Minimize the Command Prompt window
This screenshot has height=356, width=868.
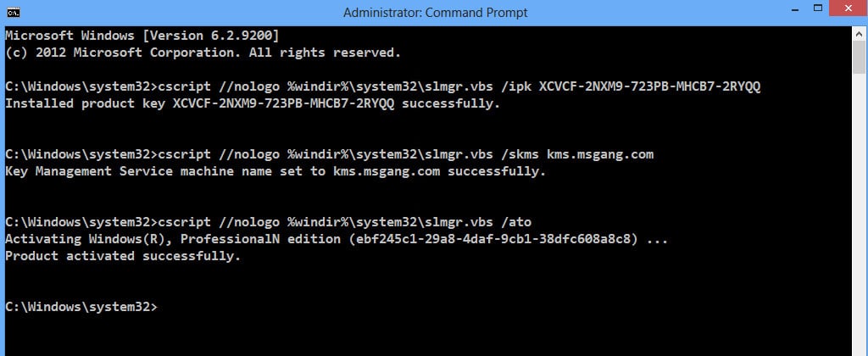(790, 8)
